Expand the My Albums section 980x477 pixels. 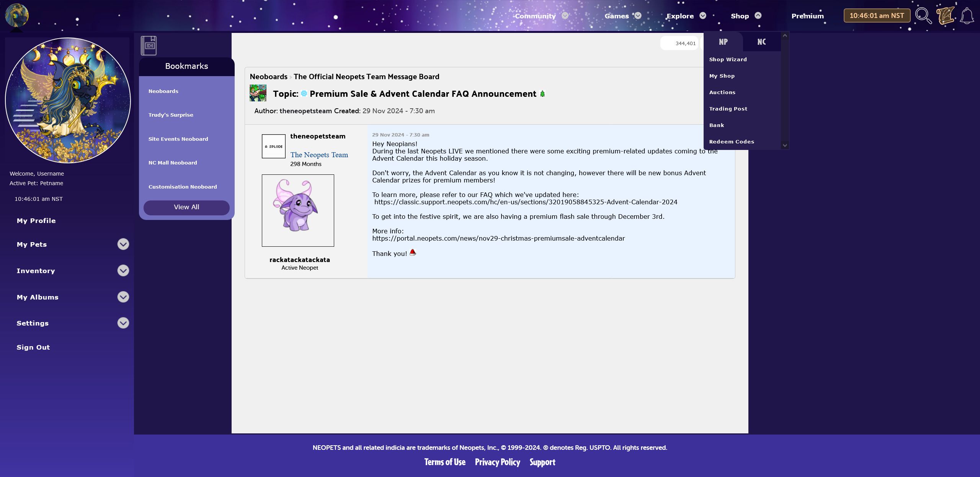click(x=122, y=296)
